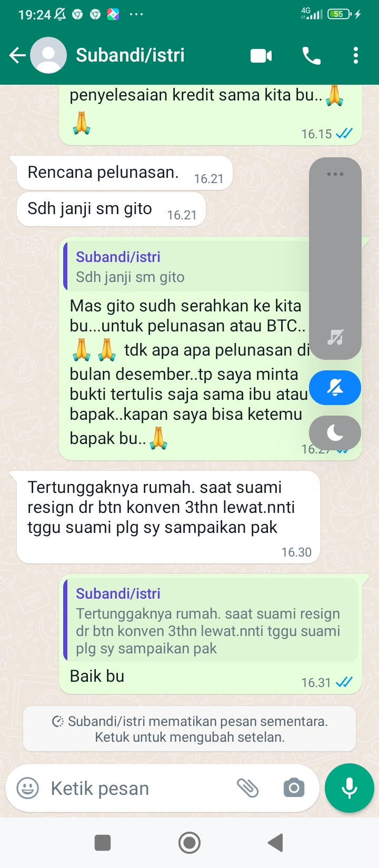Tap the disappearing messages notice to change settings
Viewport: 379px width, 868px height.
point(189,729)
